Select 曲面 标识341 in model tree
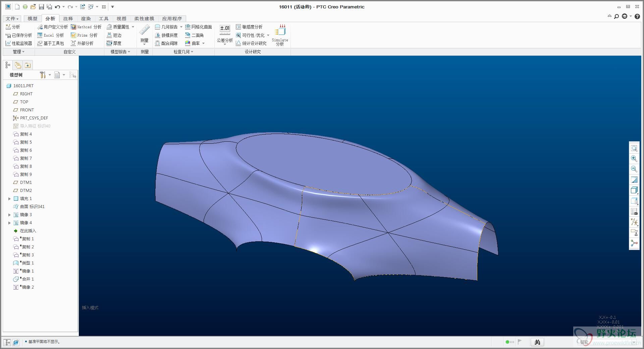 (x=29, y=207)
